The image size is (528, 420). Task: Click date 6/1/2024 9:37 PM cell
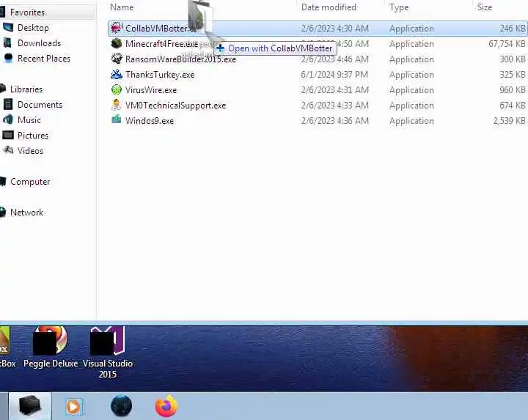point(334,74)
